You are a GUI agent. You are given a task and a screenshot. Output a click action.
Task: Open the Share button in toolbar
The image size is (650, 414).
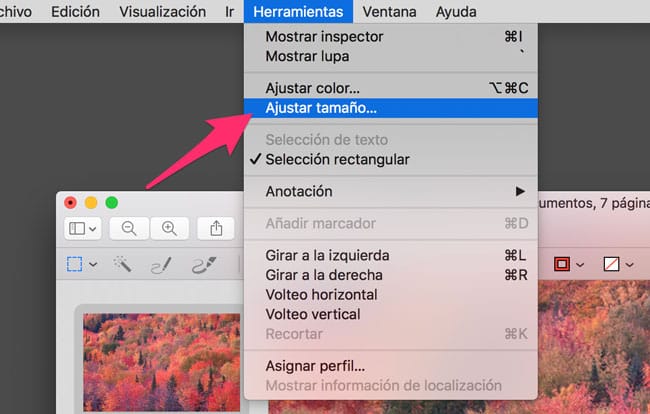tap(216, 228)
